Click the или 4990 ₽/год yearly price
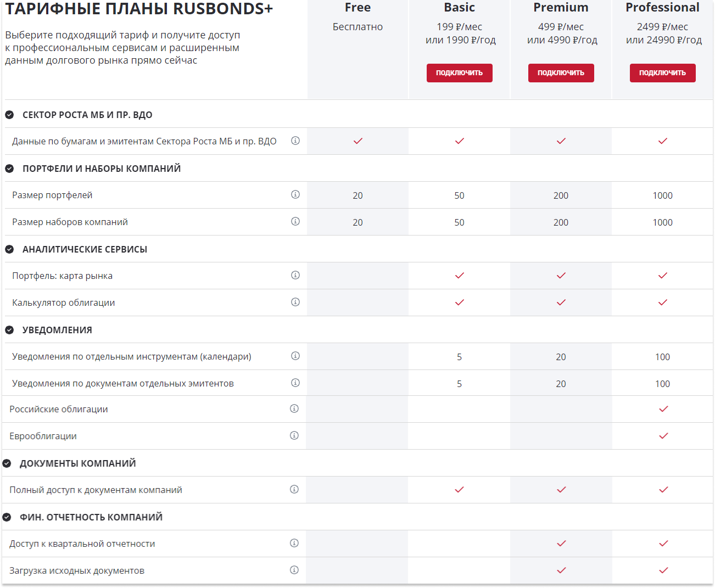The width and height of the screenshot is (715, 588). point(562,40)
